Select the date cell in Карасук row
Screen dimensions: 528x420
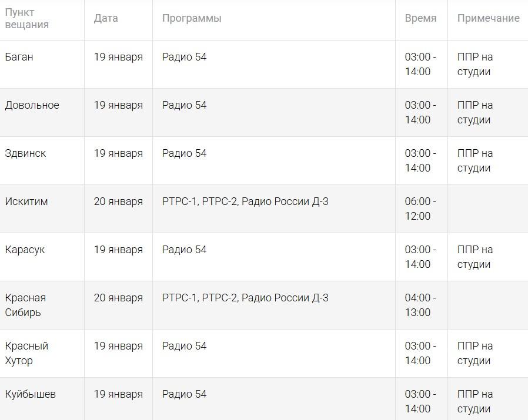118,250
